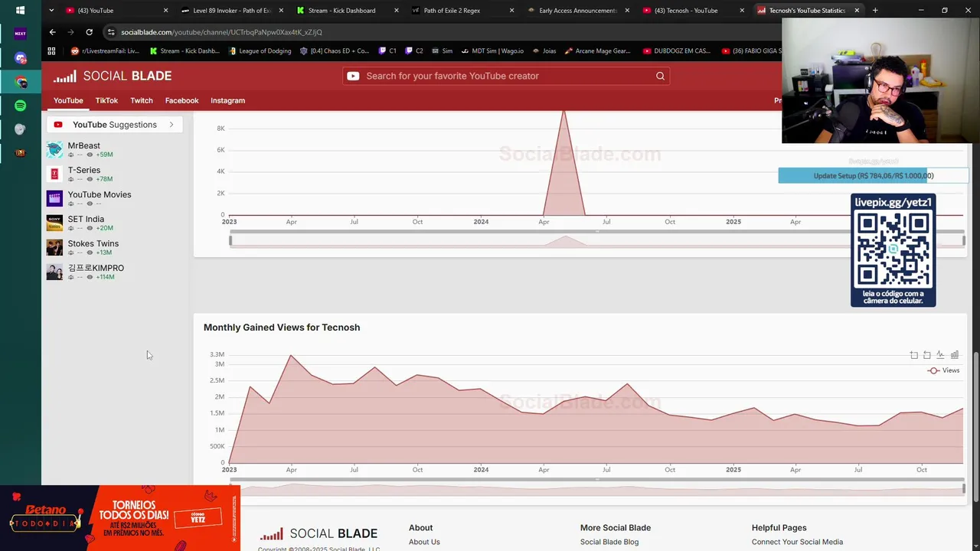Open the Joias bookmark
The image size is (980, 551).
tap(543, 51)
